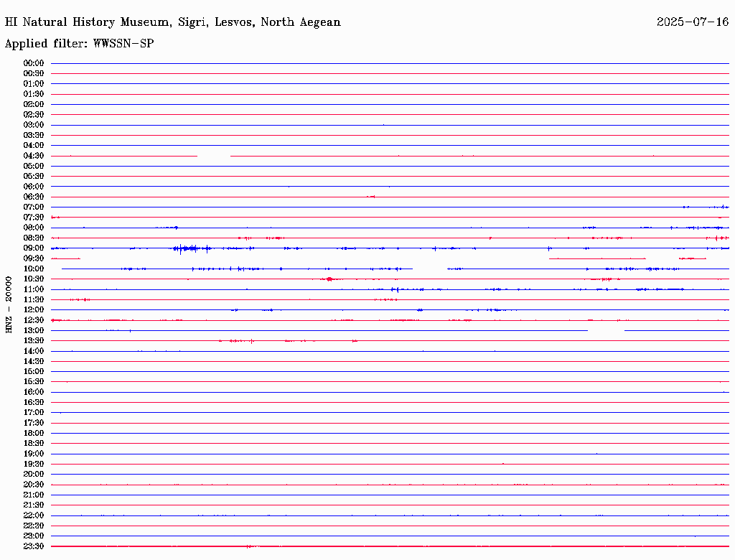
Task: Select the 12:30 time label
Action: (34, 320)
